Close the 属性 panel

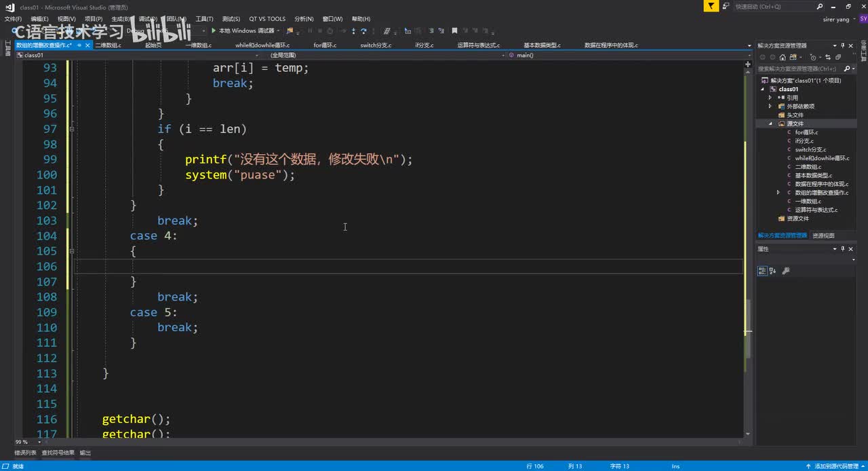point(851,249)
